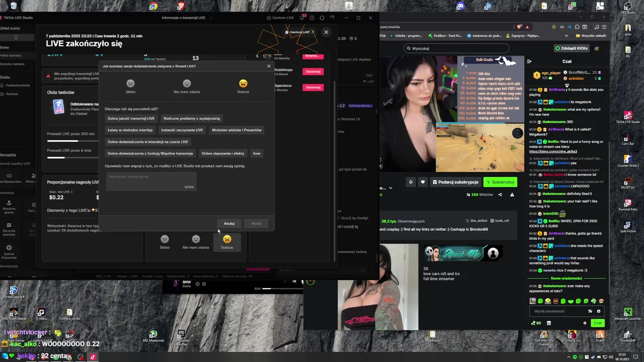Click 'Podaruj subskrypcje' gift button
This screenshot has width=644, height=362.
click(455, 182)
